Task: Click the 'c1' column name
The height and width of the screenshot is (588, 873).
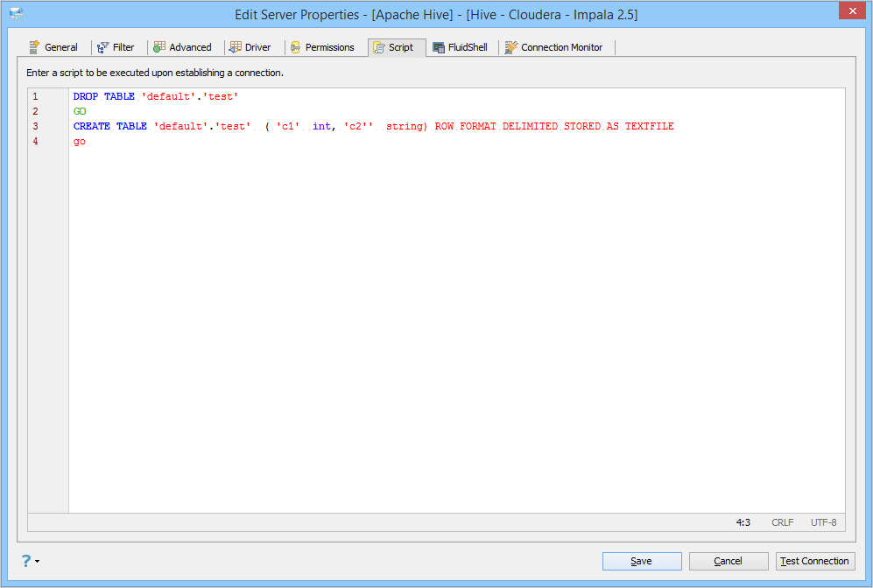Action: [x=288, y=126]
